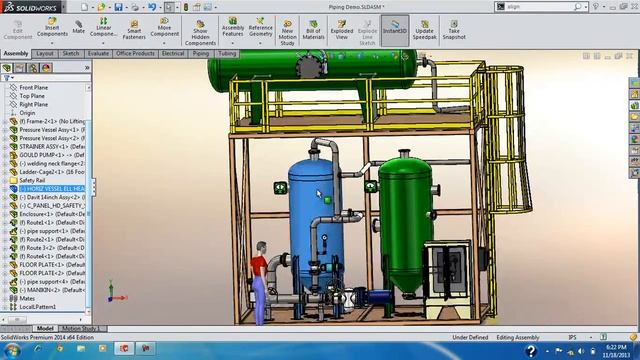The image size is (640, 360).
Task: Open the DisplayManager tab icon
Action: [x=46, y=68]
